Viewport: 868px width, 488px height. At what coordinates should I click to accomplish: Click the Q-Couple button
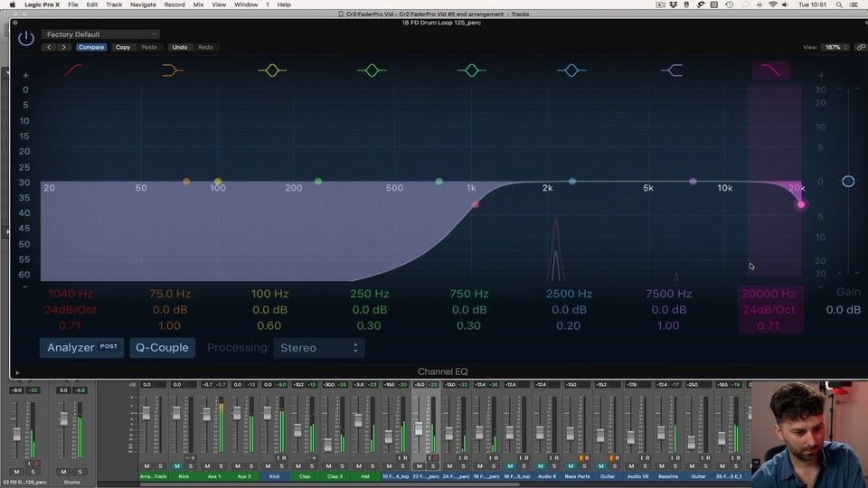pyautogui.click(x=162, y=347)
